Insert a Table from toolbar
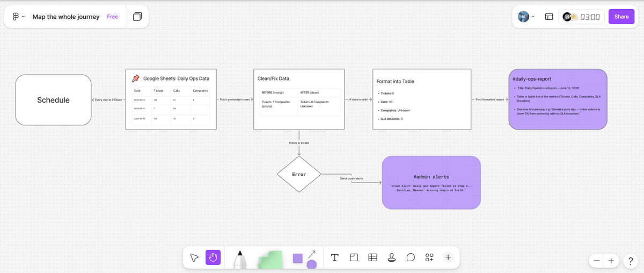Image resolution: width=644 pixels, height=273 pixels. coord(372,258)
